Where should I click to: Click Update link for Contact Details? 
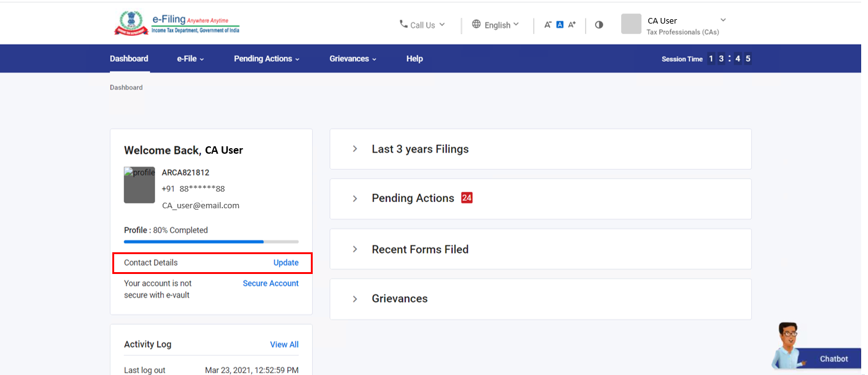286,263
